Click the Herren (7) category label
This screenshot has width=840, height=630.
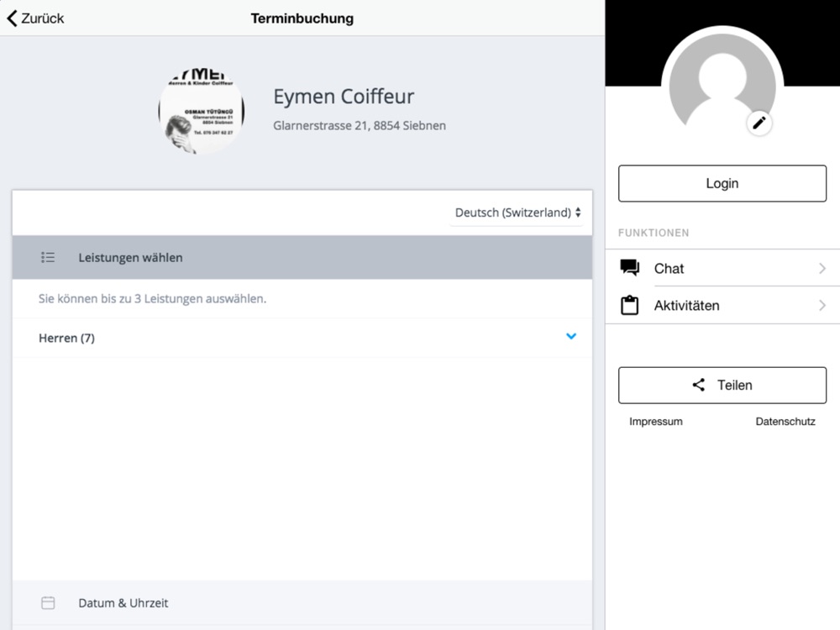(66, 338)
